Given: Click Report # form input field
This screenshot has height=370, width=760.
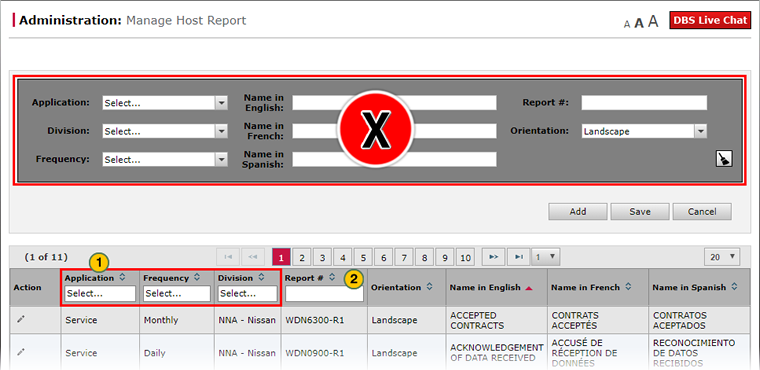Looking at the screenshot, I should (x=644, y=103).
